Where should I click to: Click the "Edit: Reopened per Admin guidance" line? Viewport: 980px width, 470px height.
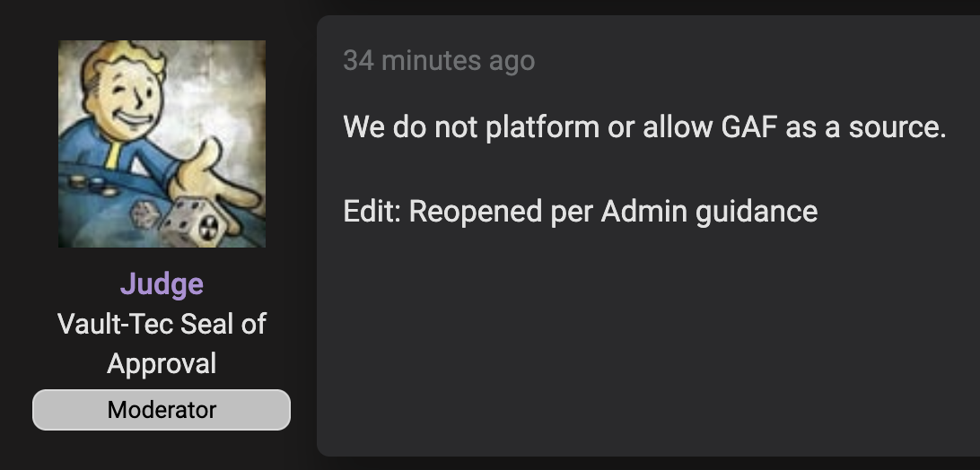tap(580, 212)
